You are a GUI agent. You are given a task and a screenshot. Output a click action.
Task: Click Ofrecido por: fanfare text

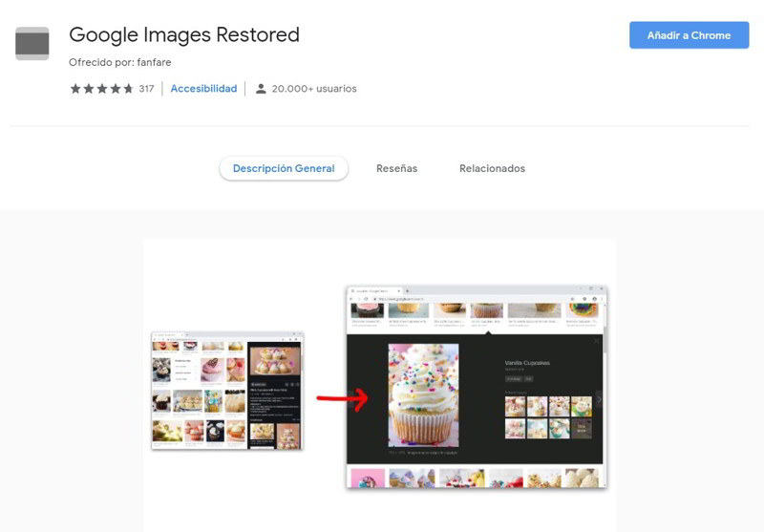120,62
